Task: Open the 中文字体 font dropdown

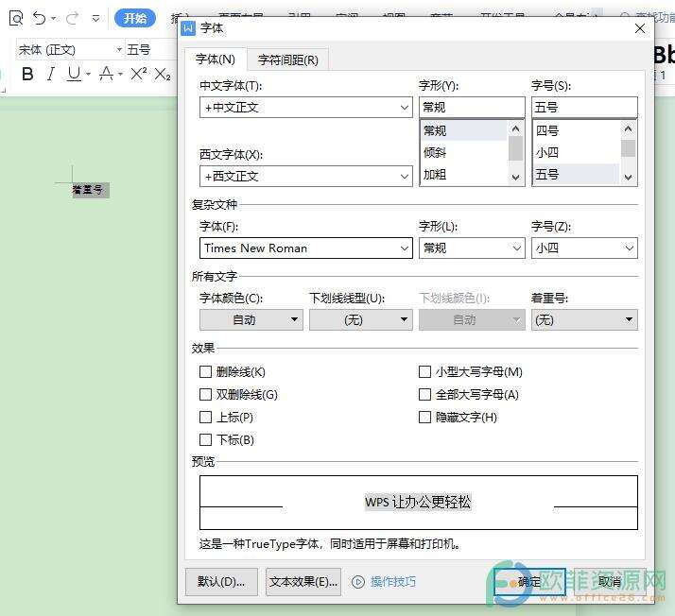Action: (x=405, y=108)
